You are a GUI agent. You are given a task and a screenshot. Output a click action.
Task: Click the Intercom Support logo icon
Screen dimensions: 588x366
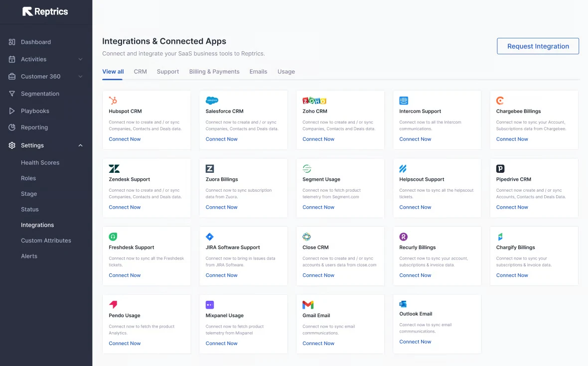[404, 101]
